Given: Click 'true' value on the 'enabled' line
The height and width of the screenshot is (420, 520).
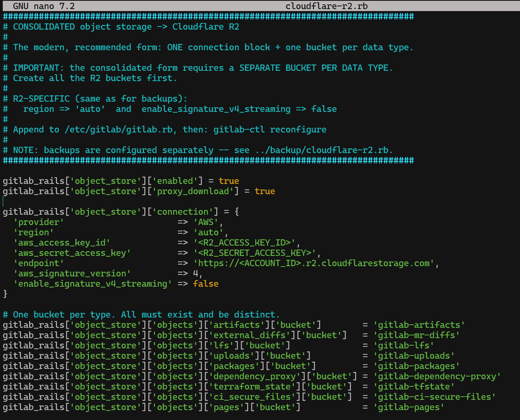Looking at the screenshot, I should point(229,181).
